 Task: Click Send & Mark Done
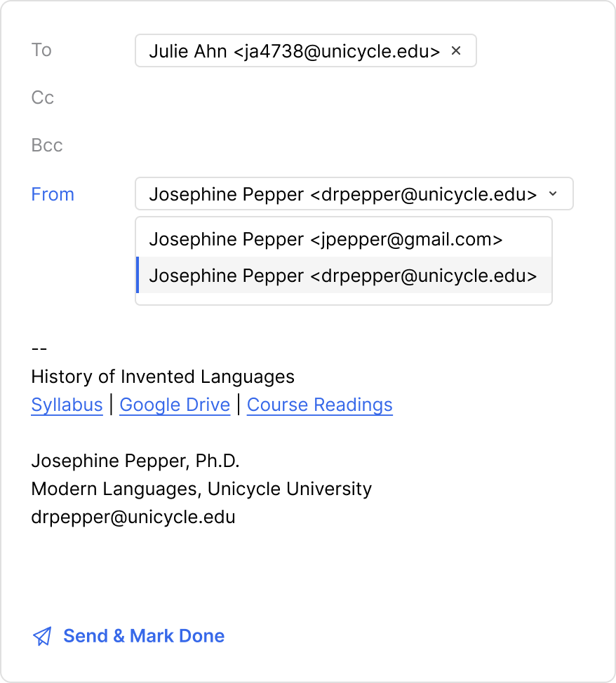click(144, 636)
